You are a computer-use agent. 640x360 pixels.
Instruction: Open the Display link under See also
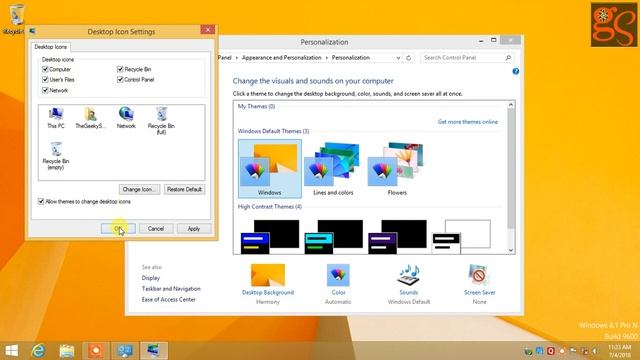[x=151, y=278]
